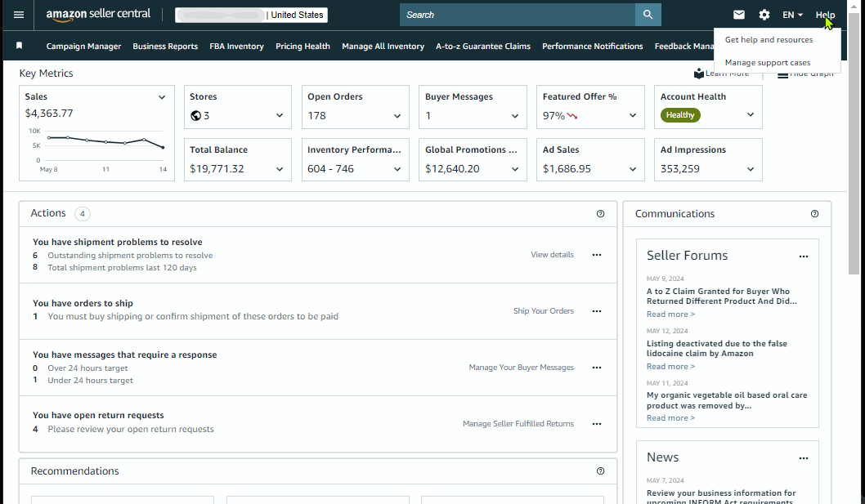The height and width of the screenshot is (504, 865).
Task: Click Manage Seller Fulfilled Returns link
Action: point(518,423)
